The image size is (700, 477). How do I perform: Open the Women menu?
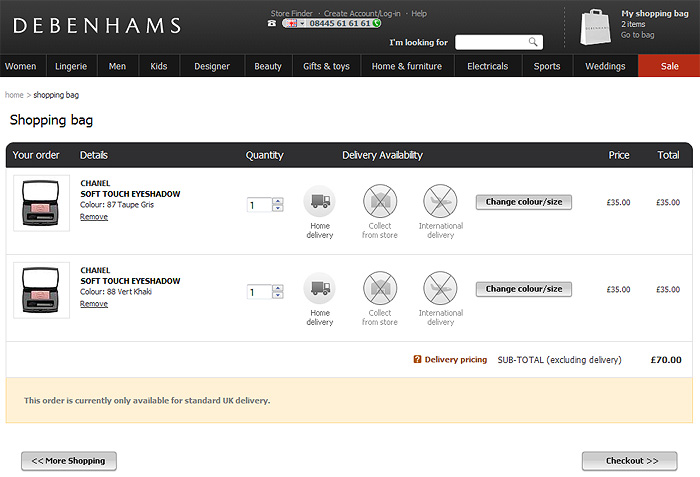click(21, 66)
